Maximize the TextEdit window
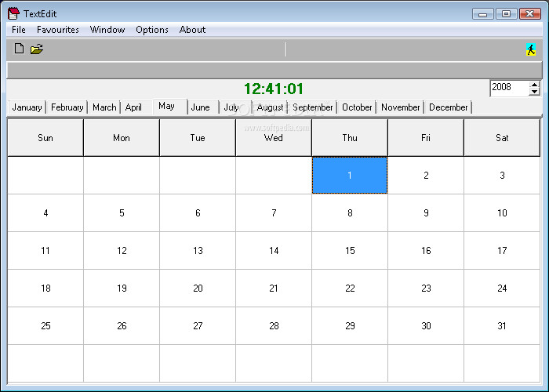 [x=507, y=13]
